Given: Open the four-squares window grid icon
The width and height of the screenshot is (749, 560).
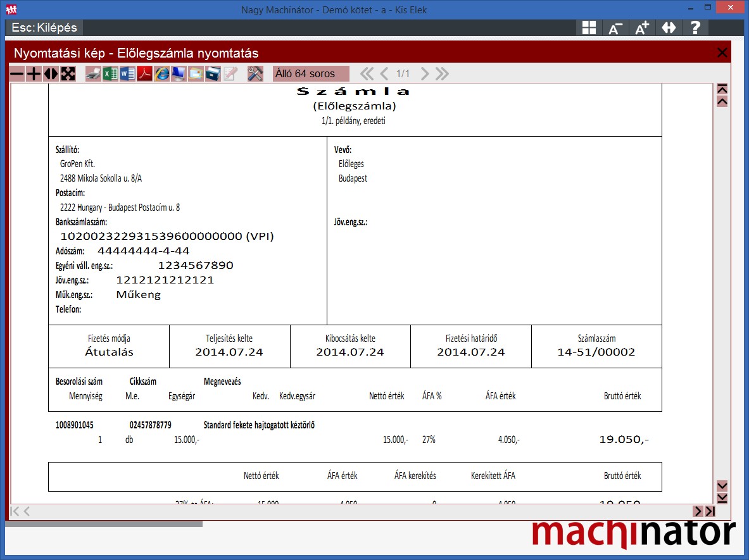Looking at the screenshot, I should 589,28.
